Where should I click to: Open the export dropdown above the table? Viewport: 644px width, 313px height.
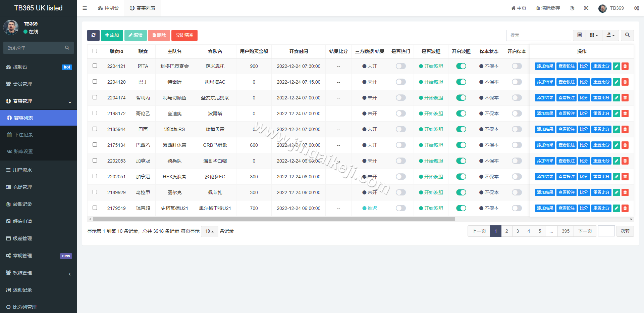[610, 35]
